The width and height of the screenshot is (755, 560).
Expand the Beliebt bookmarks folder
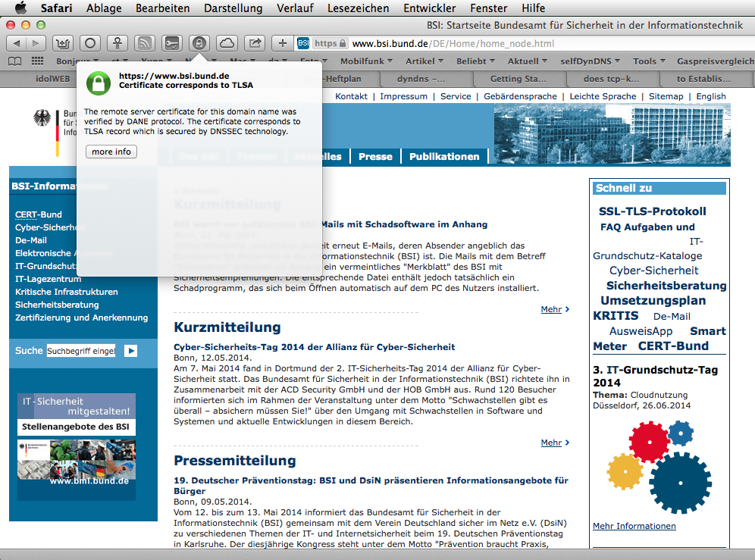click(x=476, y=61)
